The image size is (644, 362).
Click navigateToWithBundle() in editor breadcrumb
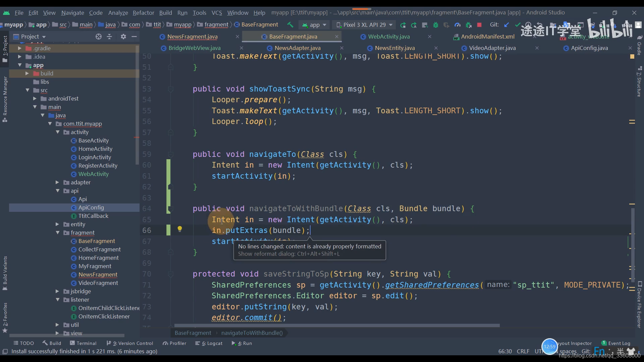click(252, 333)
